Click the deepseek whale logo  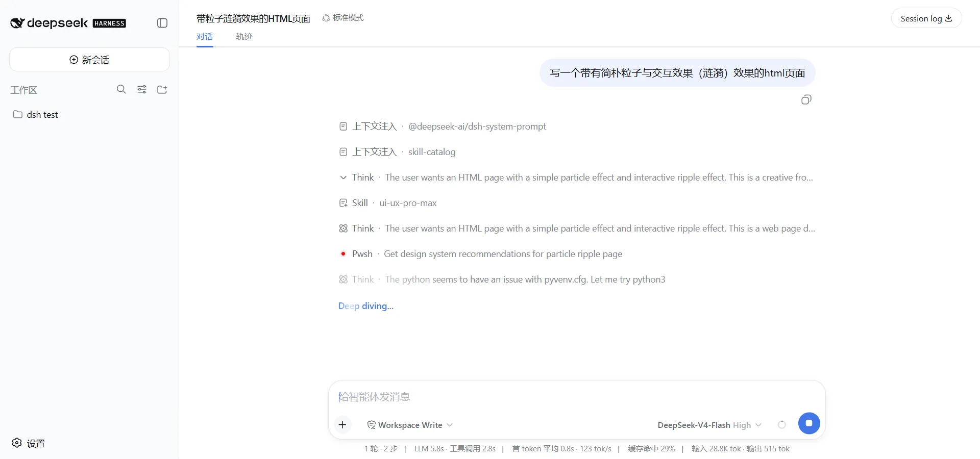(x=17, y=23)
